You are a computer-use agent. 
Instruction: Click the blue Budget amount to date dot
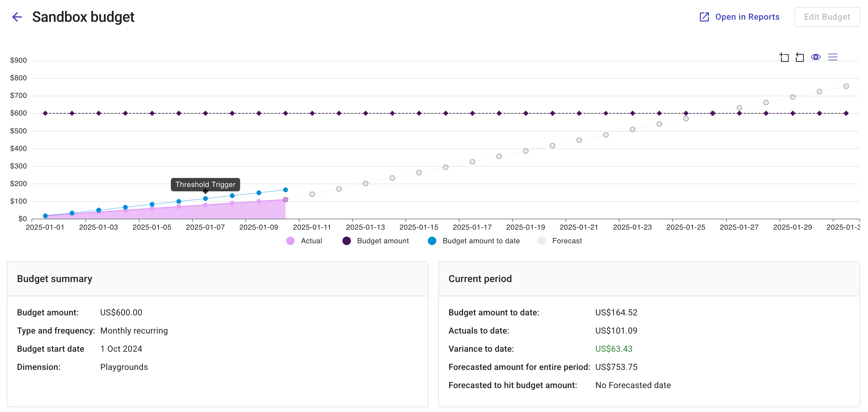point(432,241)
